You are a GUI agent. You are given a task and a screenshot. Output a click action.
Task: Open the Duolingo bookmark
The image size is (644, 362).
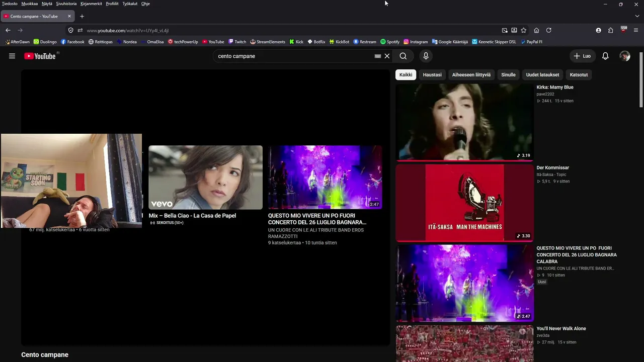pos(45,42)
